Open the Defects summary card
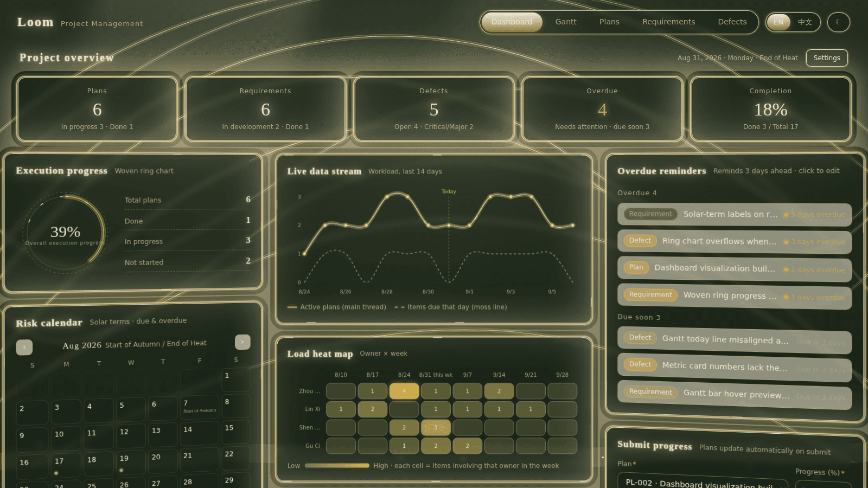The image size is (868, 488). [434, 109]
